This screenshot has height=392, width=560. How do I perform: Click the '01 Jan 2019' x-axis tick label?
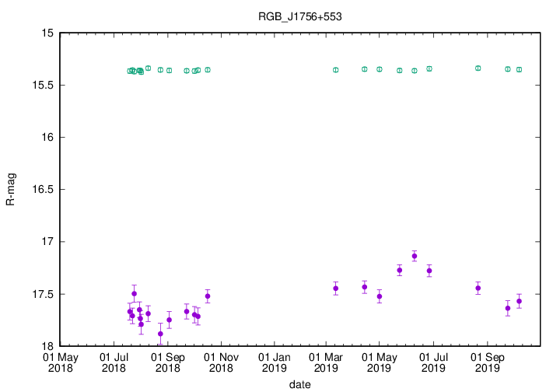[274, 362]
